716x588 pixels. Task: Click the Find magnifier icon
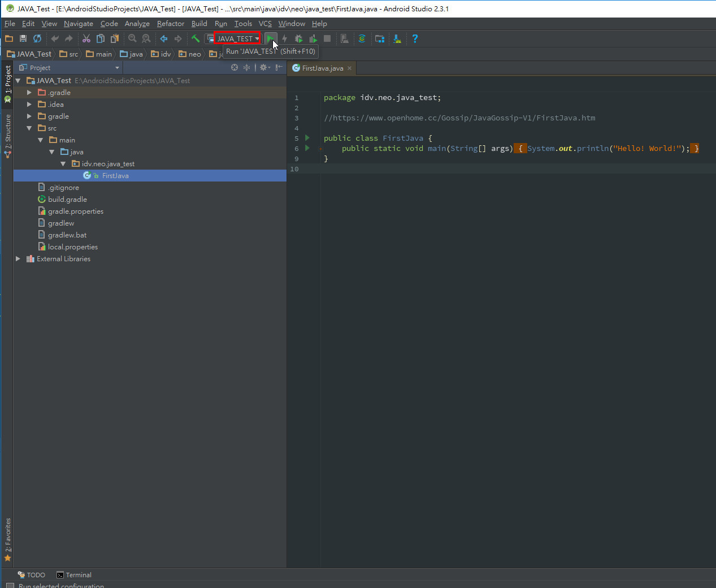(x=132, y=38)
